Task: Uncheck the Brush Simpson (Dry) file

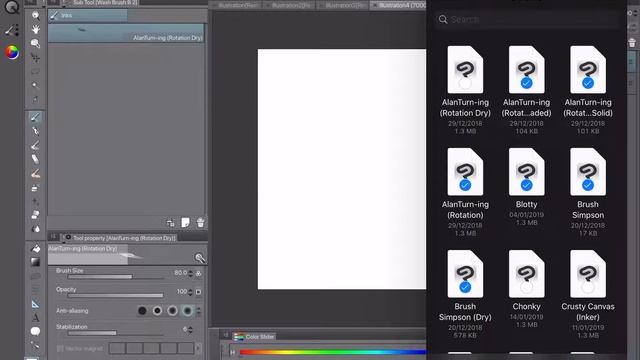Action: (465, 287)
